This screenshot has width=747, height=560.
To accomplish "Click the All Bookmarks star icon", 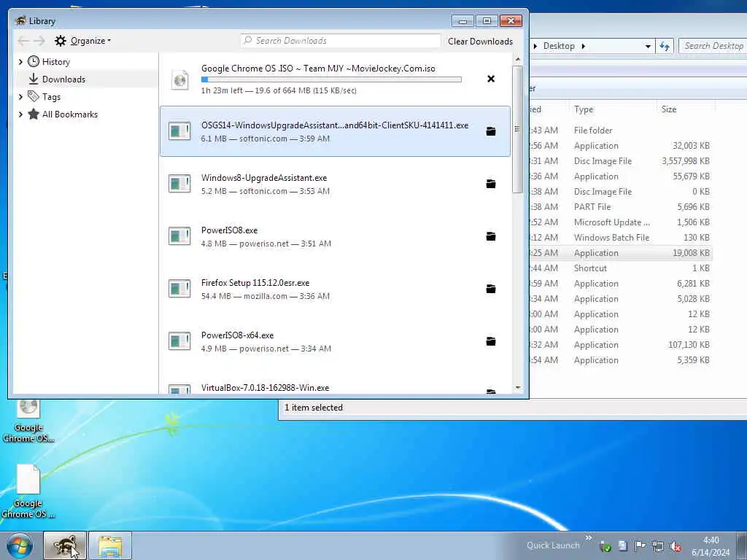I will [34, 114].
